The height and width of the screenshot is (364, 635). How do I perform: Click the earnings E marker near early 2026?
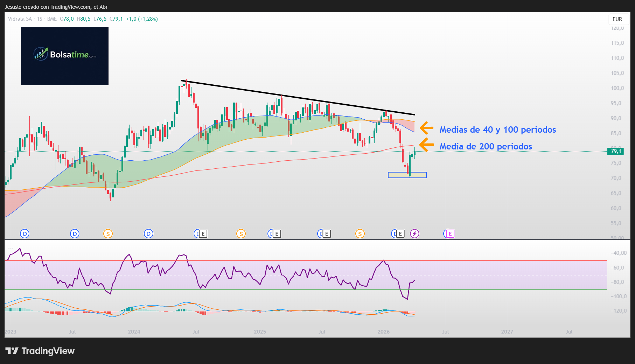tap(400, 233)
